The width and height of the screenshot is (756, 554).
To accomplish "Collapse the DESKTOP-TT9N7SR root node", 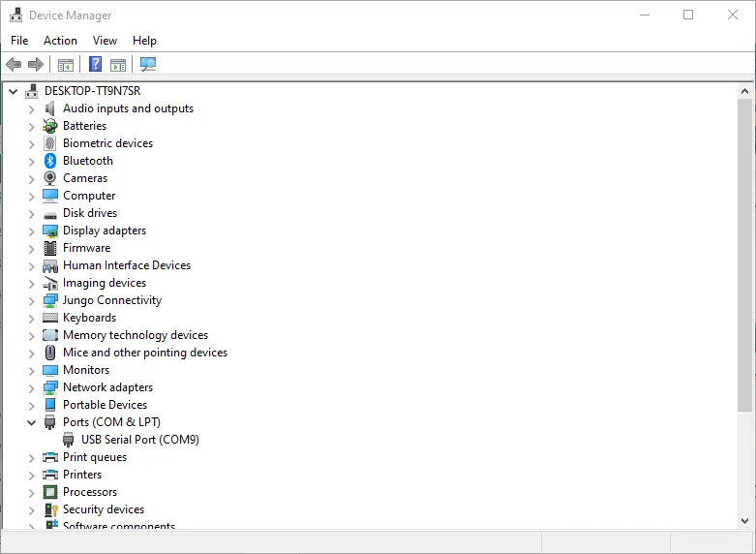I will click(13, 91).
